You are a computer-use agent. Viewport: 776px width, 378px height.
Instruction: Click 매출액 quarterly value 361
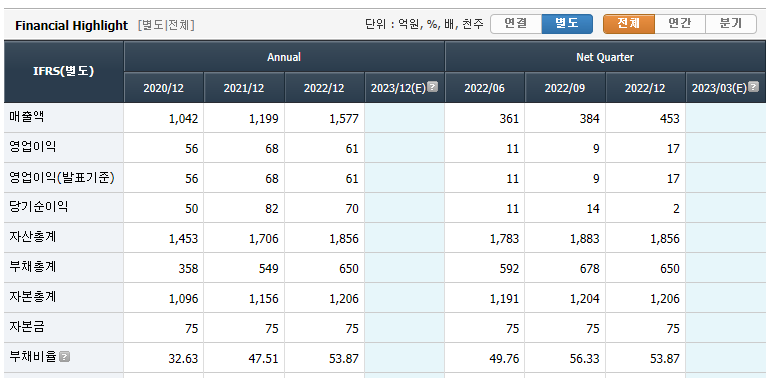[509, 119]
